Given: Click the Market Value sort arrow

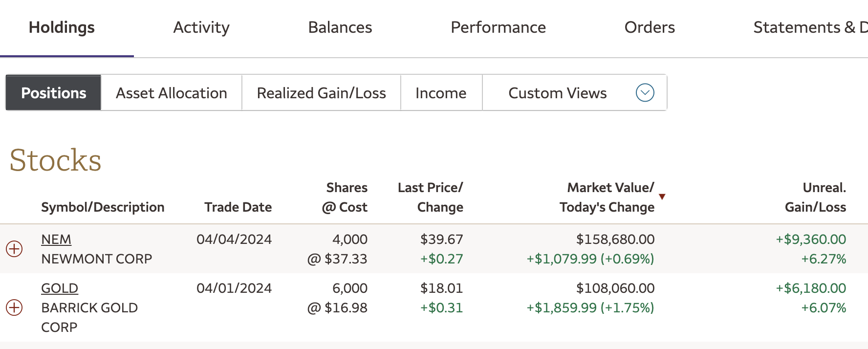Looking at the screenshot, I should 662,197.
